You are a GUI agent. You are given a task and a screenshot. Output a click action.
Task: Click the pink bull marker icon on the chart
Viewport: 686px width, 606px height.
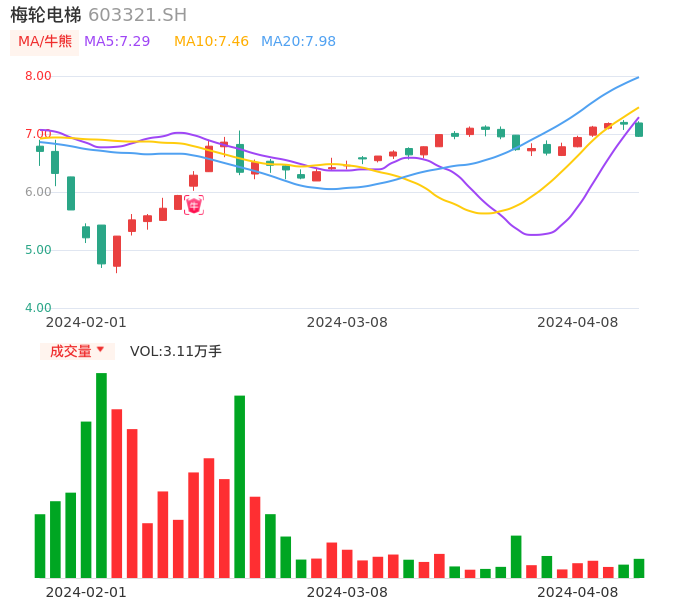coord(193,205)
